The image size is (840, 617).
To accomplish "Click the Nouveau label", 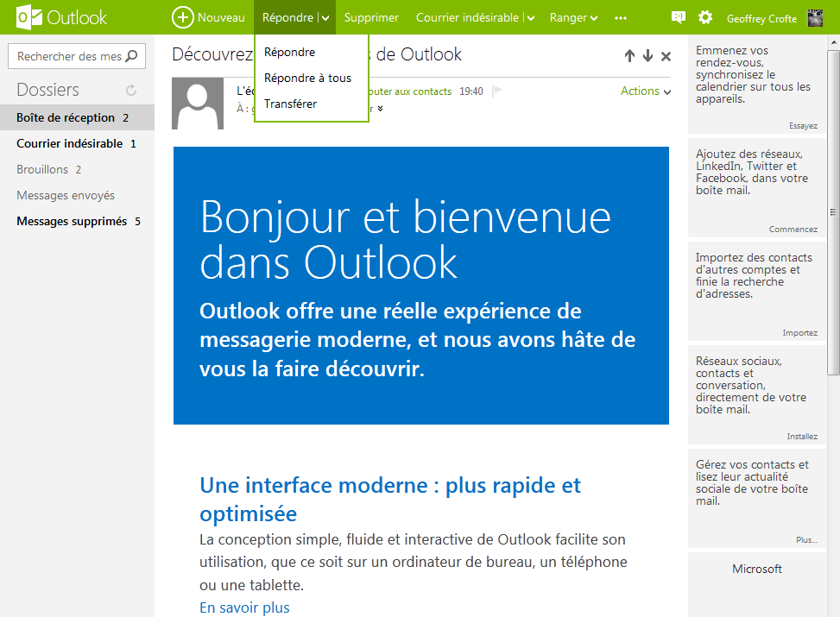I will click(x=221, y=17).
